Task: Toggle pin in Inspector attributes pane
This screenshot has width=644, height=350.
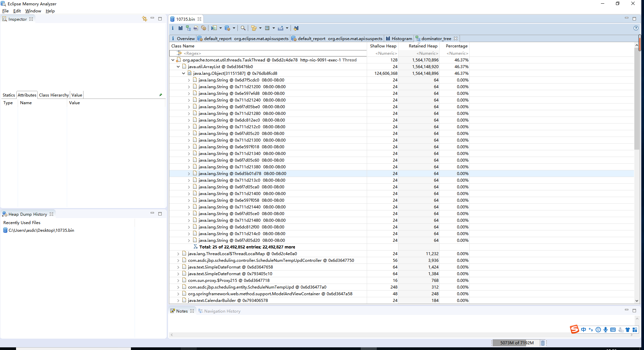Action: [x=161, y=95]
